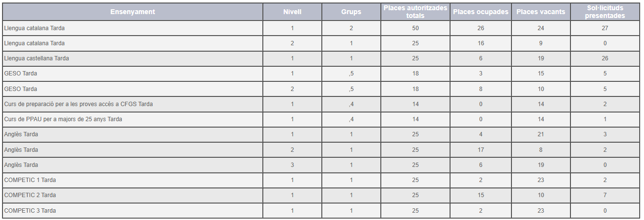Viewport: 644px width, 220px height.
Task: Click the Nivell column header
Action: pyautogui.click(x=292, y=12)
